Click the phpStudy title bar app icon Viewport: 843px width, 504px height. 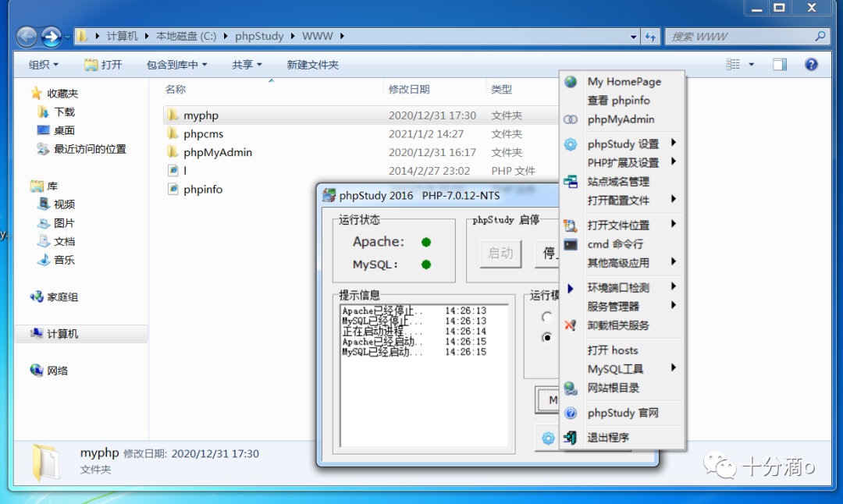(x=329, y=195)
